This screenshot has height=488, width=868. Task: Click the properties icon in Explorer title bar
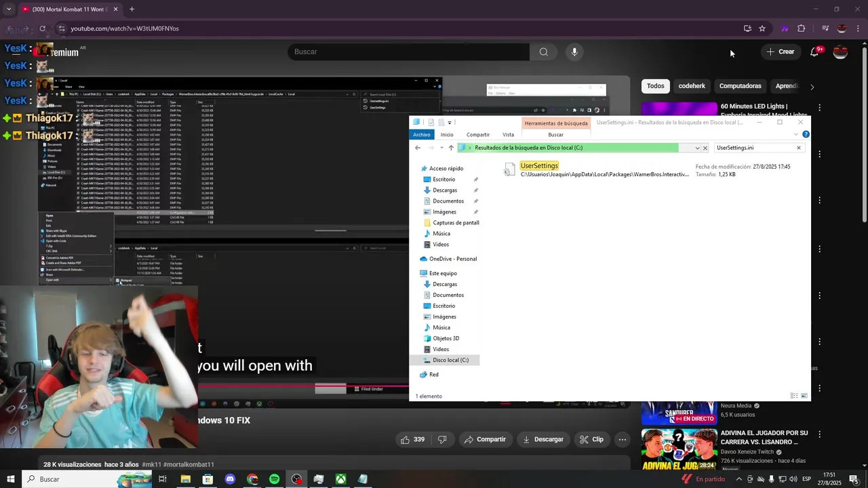(431, 123)
